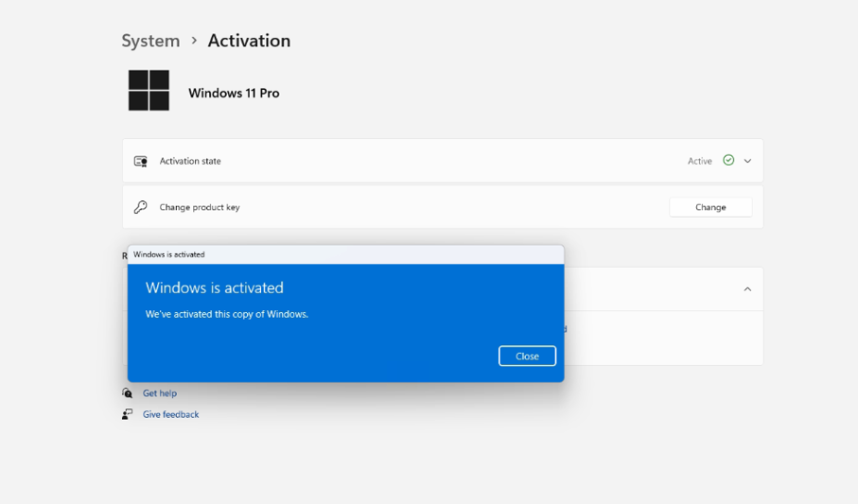Image resolution: width=858 pixels, height=504 pixels.
Task: Open the Give feedback link
Action: pyautogui.click(x=170, y=414)
